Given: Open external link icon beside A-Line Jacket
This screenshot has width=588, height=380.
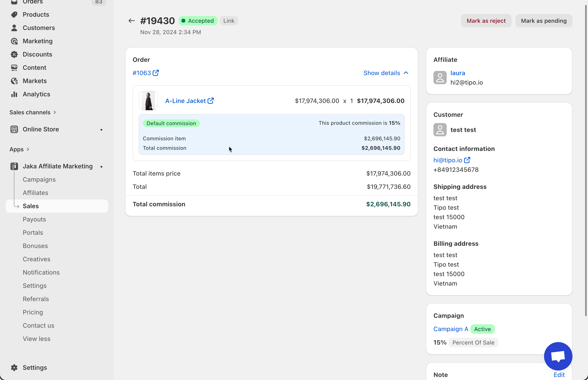Looking at the screenshot, I should (x=211, y=101).
